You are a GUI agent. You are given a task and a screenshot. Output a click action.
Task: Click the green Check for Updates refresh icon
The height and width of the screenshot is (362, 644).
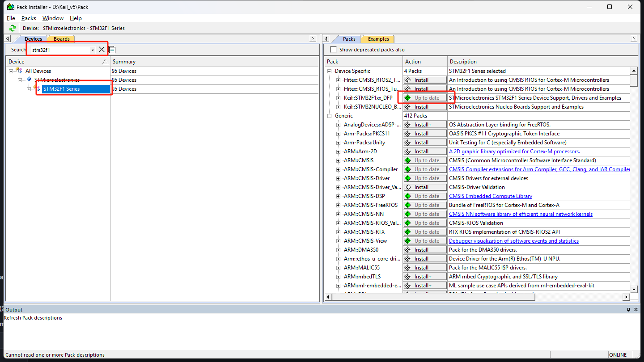(13, 28)
